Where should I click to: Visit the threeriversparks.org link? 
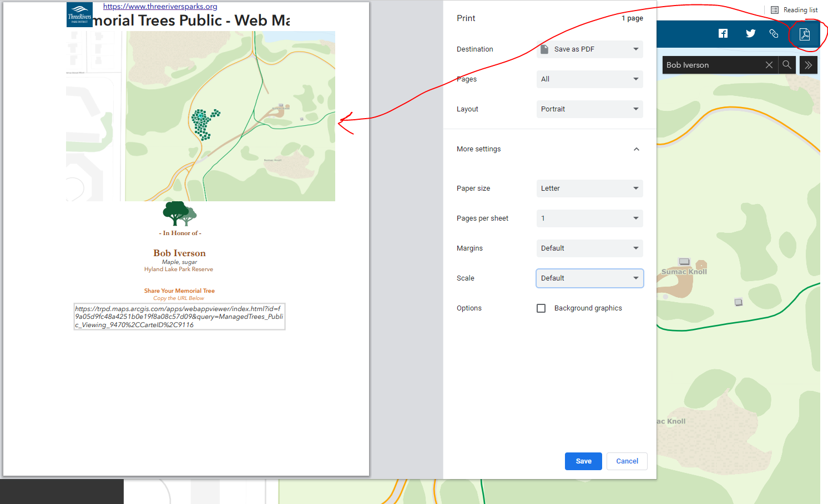[x=160, y=7]
